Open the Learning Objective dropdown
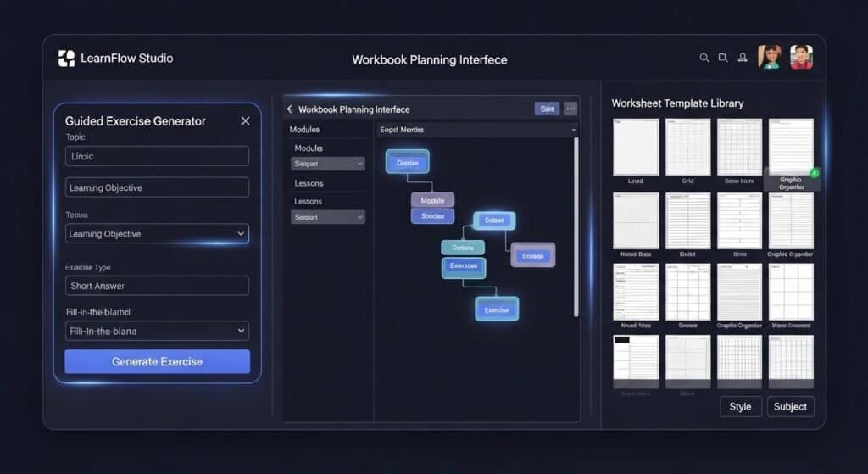Image resolution: width=868 pixels, height=474 pixels. tap(157, 234)
